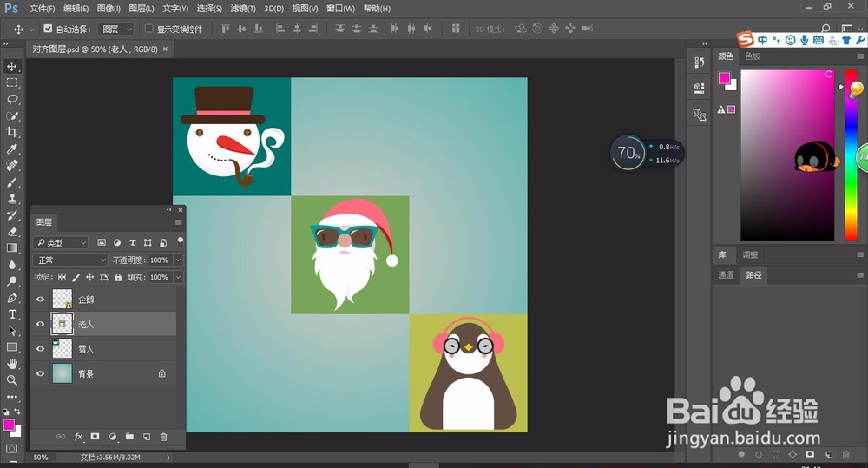
Task: Click the align right edges icon
Action: (313, 29)
